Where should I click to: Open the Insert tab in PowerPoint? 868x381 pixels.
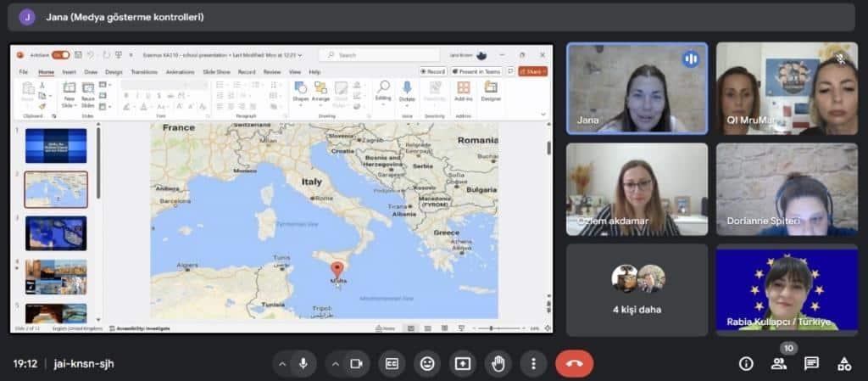click(69, 72)
